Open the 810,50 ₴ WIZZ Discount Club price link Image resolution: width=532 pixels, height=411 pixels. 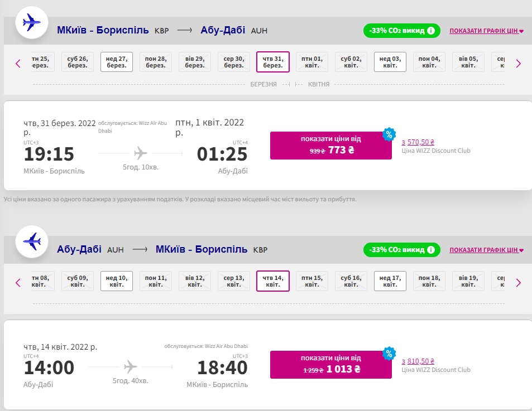[420, 361]
